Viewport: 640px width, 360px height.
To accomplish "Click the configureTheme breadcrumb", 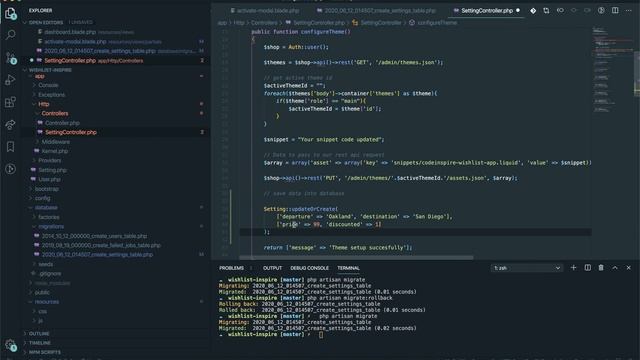I will pyautogui.click(x=437, y=23).
